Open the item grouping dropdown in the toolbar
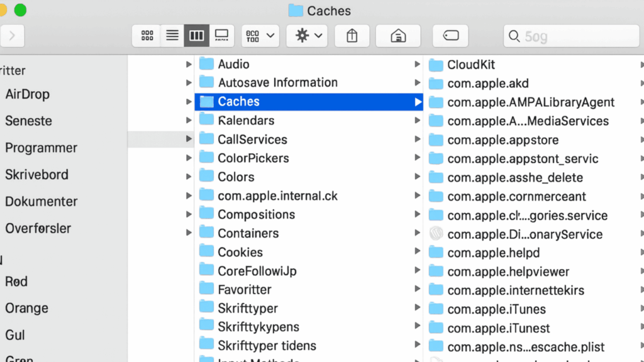This screenshot has width=644, height=362. [x=260, y=36]
